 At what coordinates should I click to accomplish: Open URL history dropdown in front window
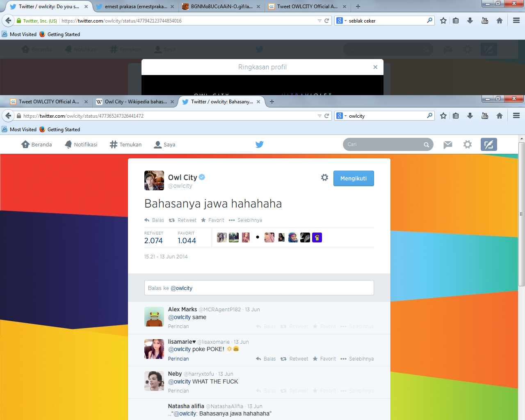coord(320,116)
